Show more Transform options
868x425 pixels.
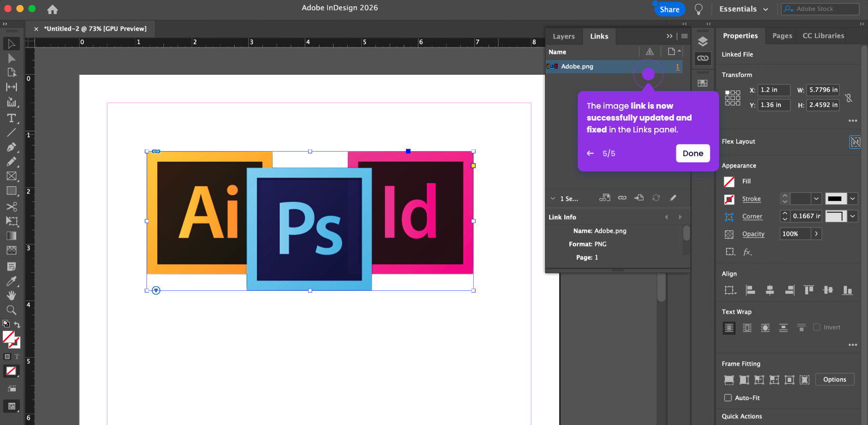[853, 121]
